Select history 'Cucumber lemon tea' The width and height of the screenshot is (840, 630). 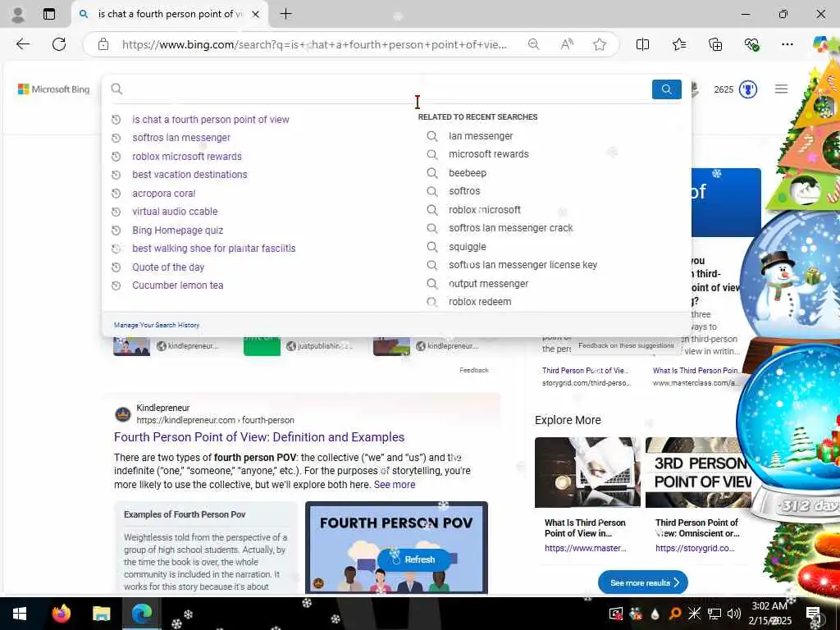(x=178, y=285)
